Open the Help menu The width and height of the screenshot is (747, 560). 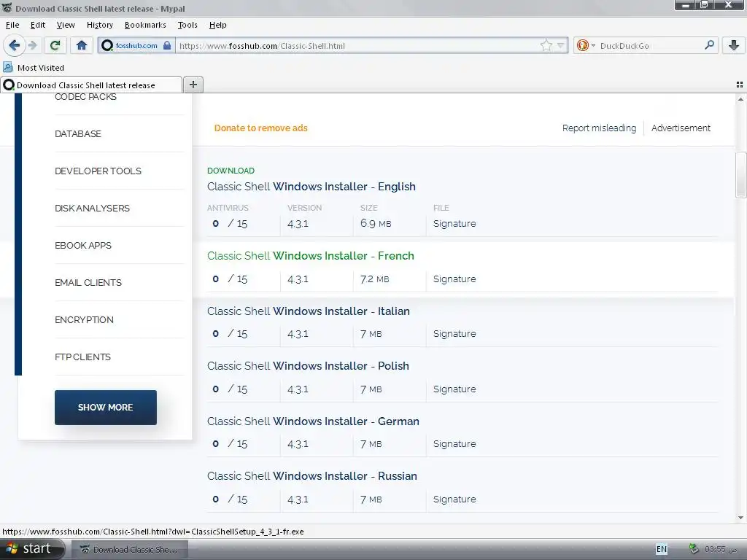click(x=217, y=25)
